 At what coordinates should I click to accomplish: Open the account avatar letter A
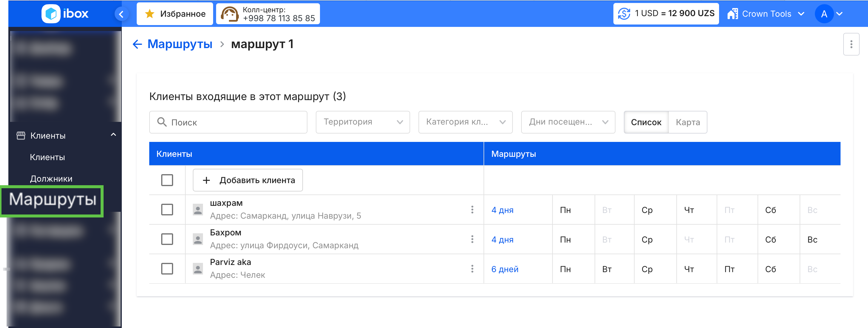tap(824, 14)
